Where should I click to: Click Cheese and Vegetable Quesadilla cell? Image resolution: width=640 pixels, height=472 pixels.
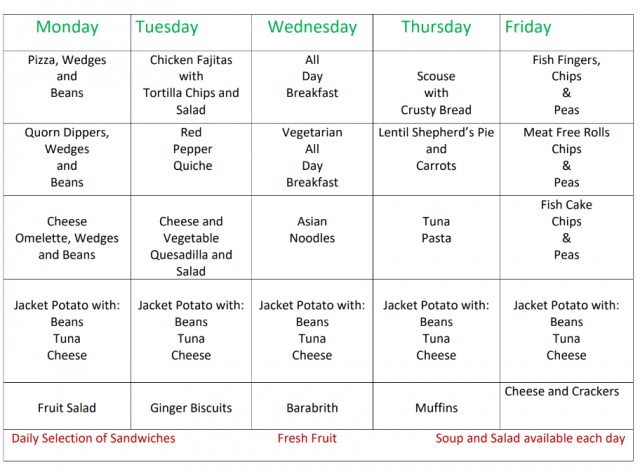[191, 246]
